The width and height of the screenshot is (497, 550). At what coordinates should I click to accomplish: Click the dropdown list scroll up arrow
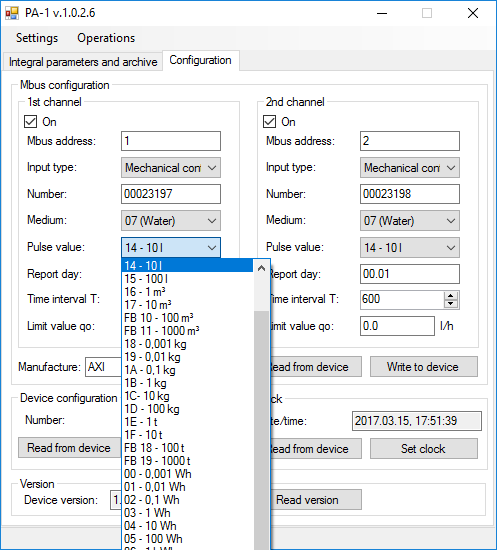click(x=261, y=268)
